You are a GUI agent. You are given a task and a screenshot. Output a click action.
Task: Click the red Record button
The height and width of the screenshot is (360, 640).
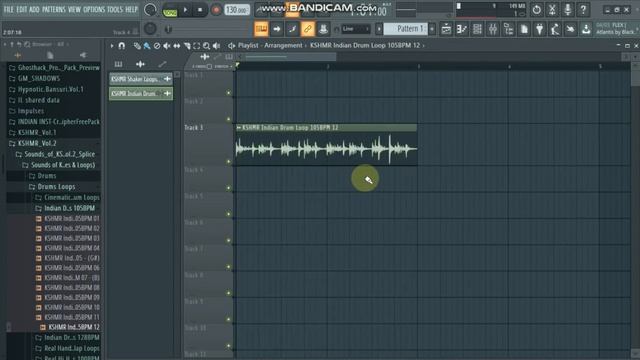(216, 10)
